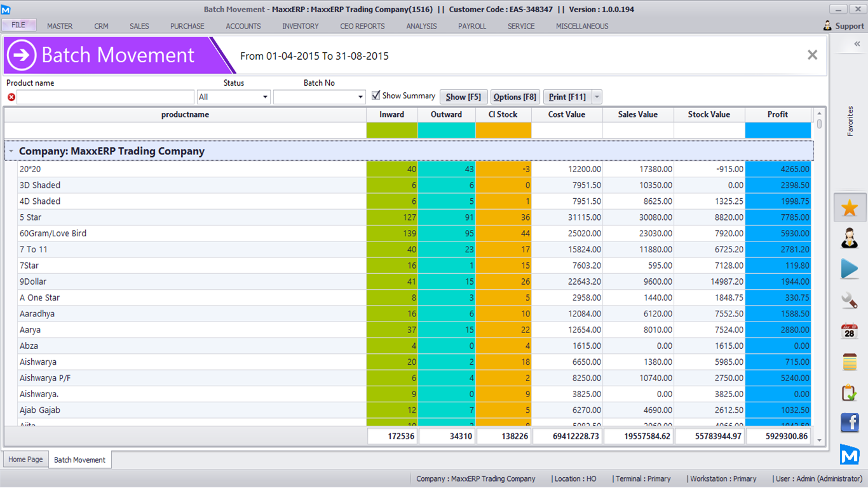
Task: Click in the Product name input field
Action: point(105,97)
